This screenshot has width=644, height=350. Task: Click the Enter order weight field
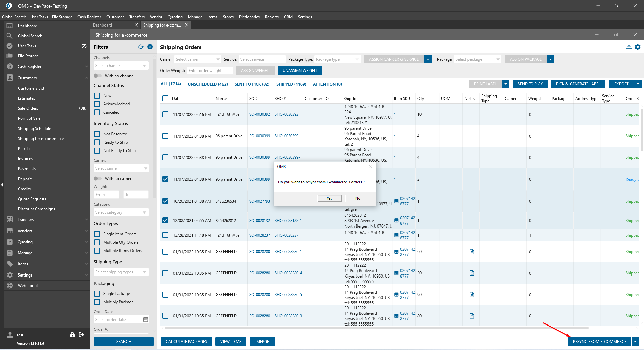pyautogui.click(x=210, y=71)
